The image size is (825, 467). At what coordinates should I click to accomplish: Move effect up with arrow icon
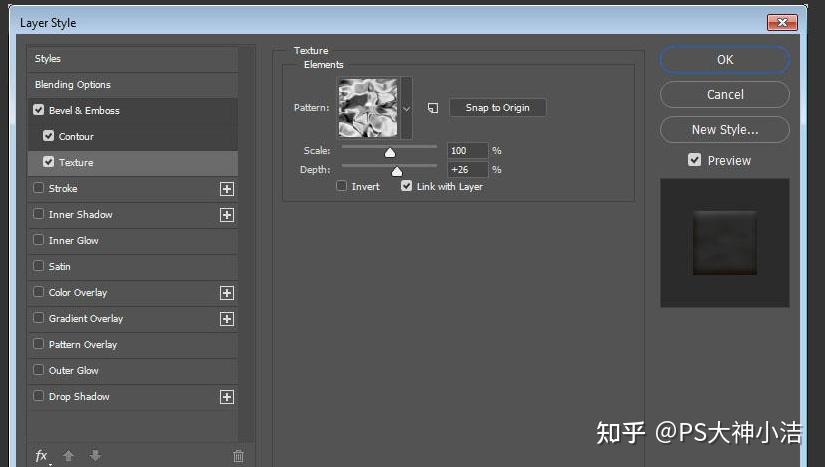point(68,455)
